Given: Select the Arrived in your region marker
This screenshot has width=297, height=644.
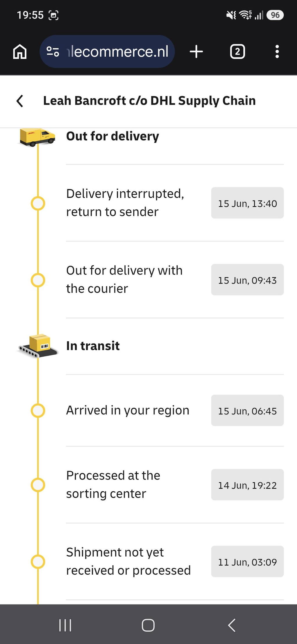Looking at the screenshot, I should [38, 410].
